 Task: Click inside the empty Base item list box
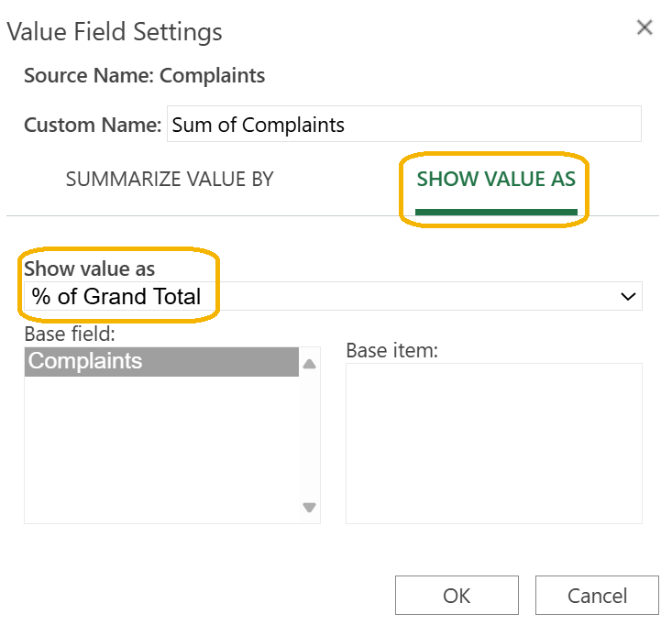(x=494, y=444)
